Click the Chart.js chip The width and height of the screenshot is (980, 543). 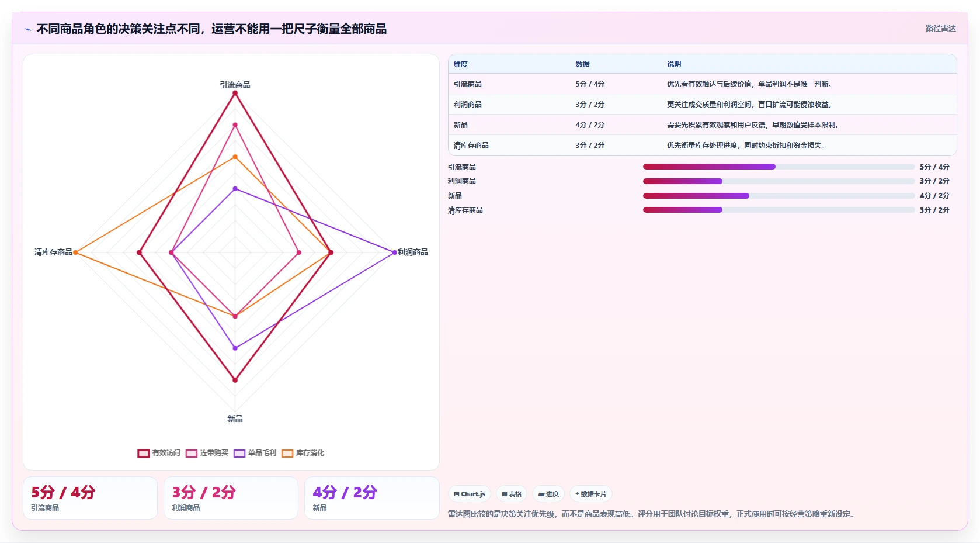[x=470, y=494]
